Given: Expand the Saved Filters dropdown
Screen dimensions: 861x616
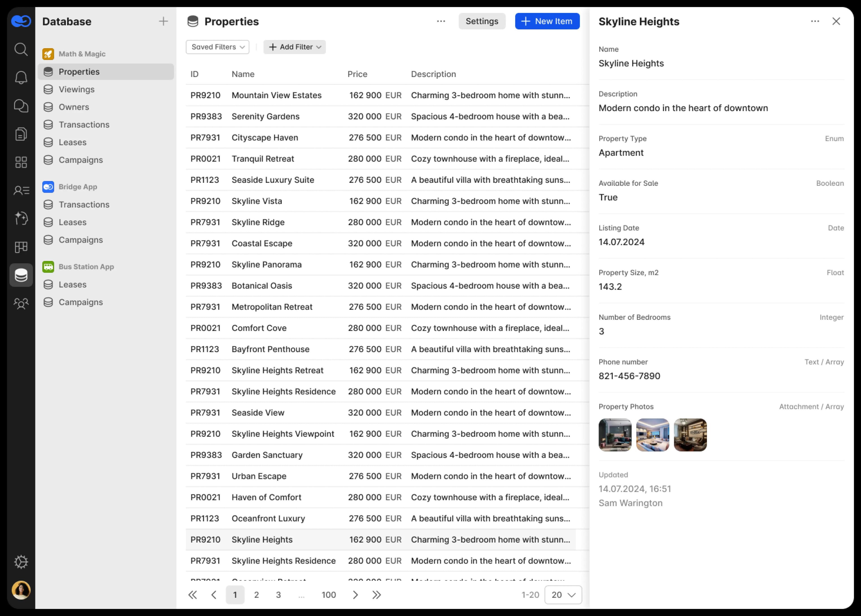Looking at the screenshot, I should tap(217, 47).
